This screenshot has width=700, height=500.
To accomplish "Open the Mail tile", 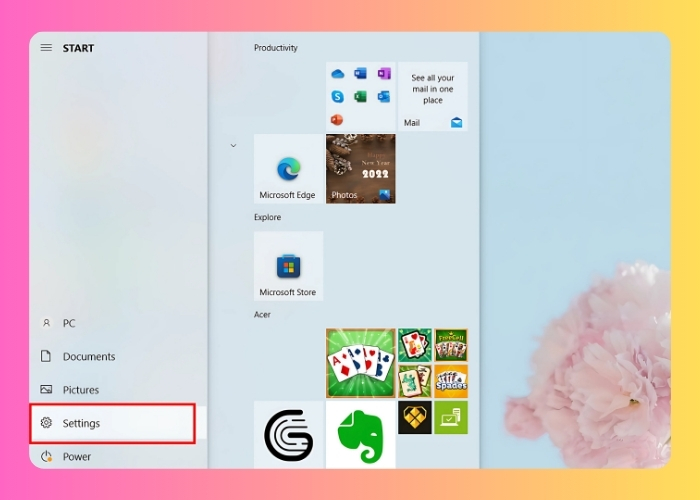I will (x=432, y=97).
